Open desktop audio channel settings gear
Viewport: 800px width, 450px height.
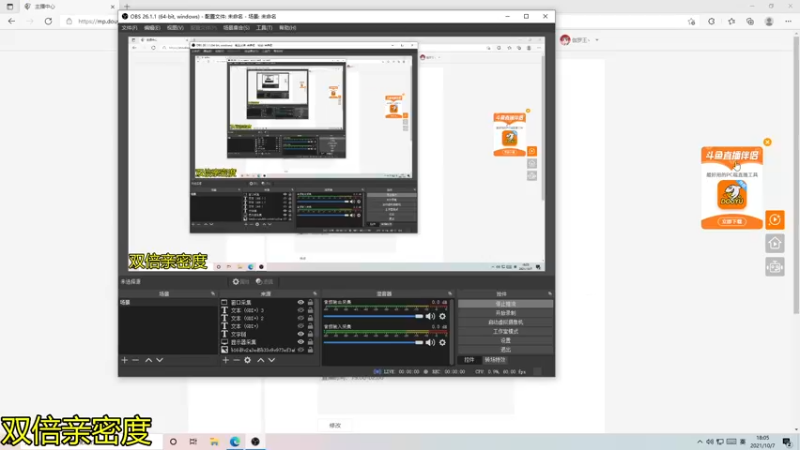click(x=442, y=316)
